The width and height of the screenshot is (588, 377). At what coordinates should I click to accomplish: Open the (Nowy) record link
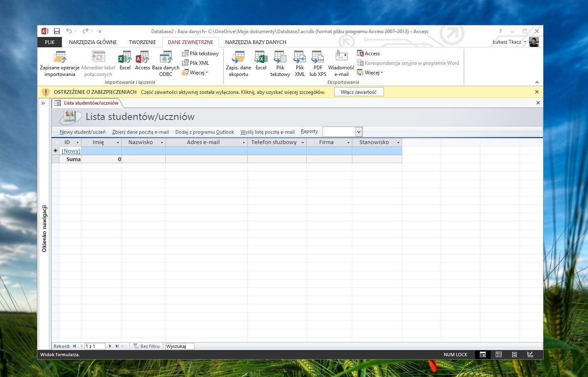pos(71,151)
